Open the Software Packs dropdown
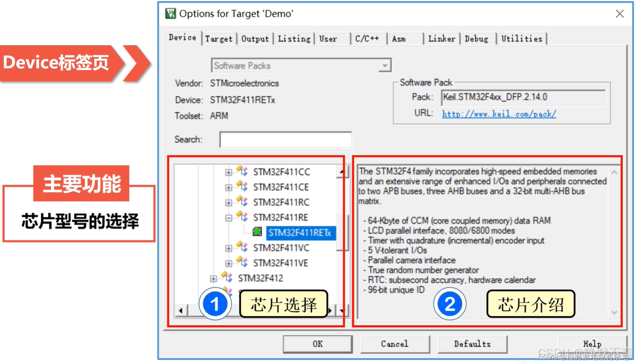The width and height of the screenshot is (635, 364). [385, 65]
